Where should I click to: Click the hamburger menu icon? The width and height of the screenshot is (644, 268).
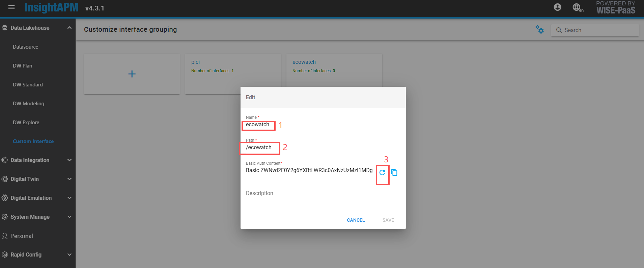[x=11, y=7]
